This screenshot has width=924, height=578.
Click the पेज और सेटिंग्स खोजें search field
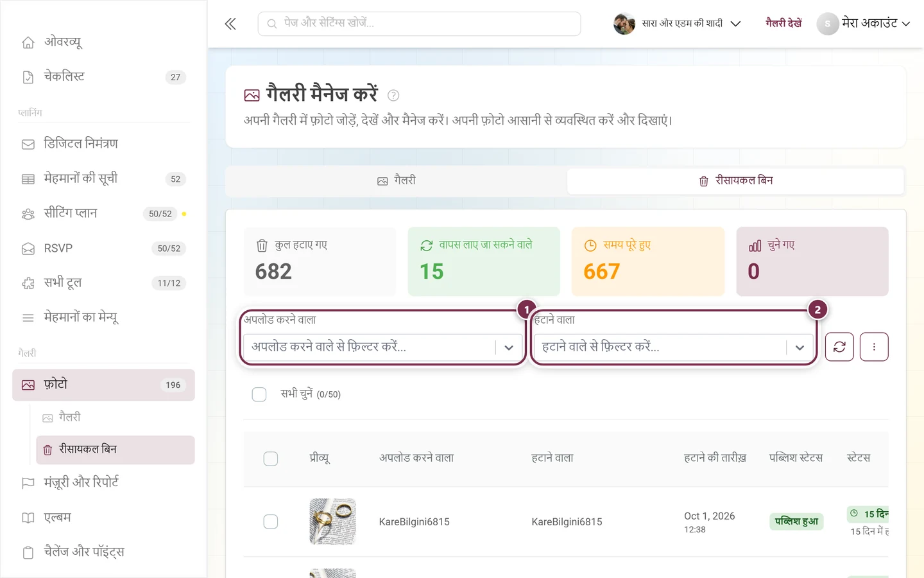[x=420, y=24]
